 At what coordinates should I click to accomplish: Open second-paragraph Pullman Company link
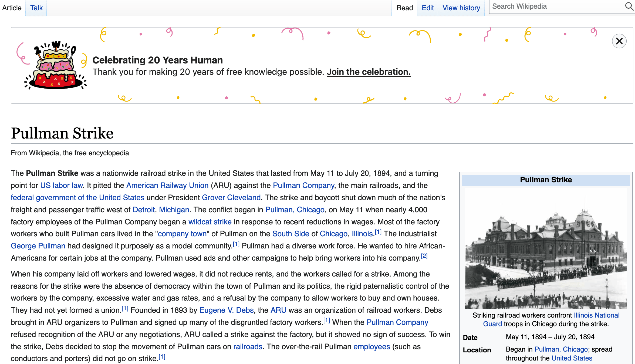click(x=397, y=322)
